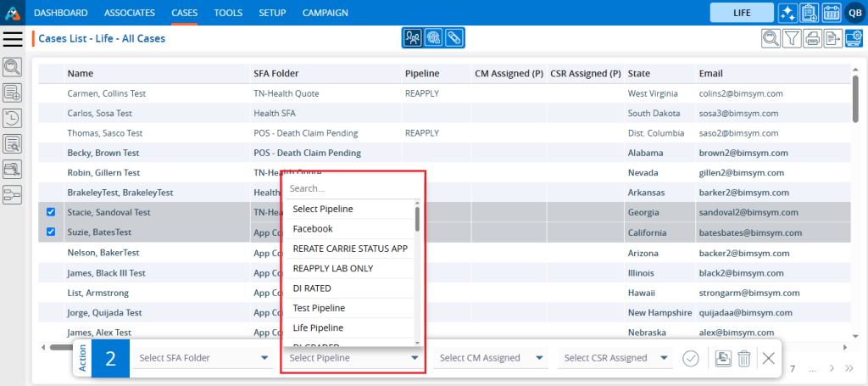Uncheck the Stacie, Sandoval Test checkbox
This screenshot has width=868, height=386.
coord(51,212)
